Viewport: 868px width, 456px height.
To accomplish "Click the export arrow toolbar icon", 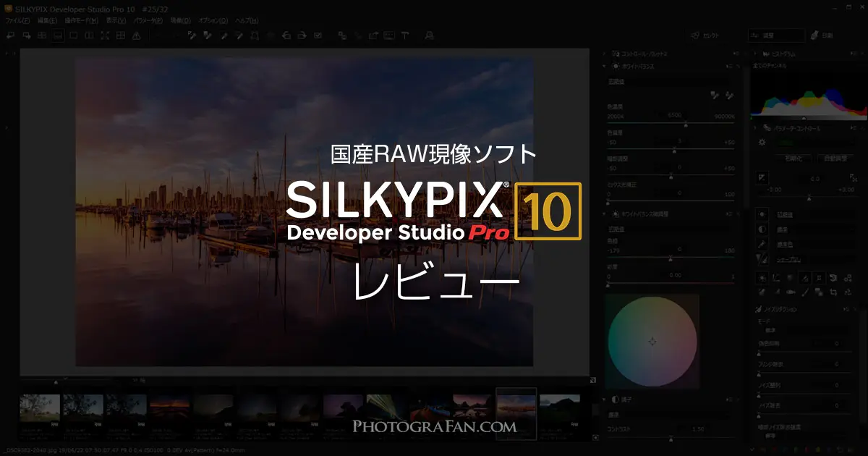I will coord(373,35).
